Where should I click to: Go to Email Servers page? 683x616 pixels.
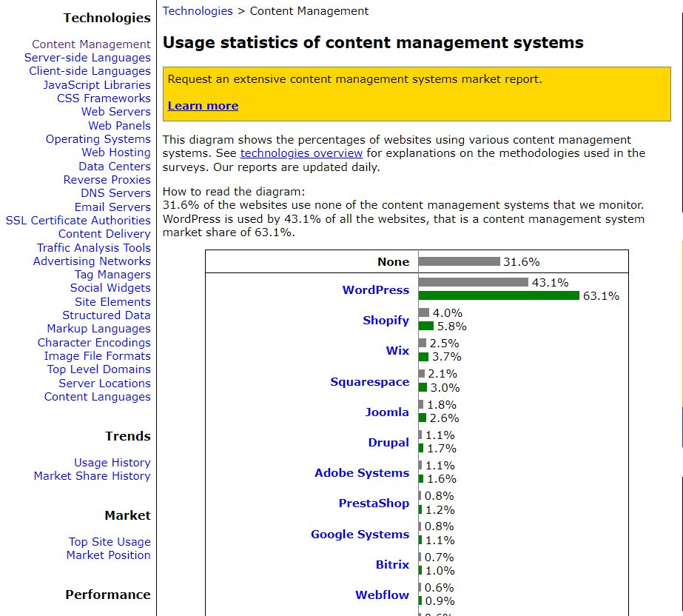point(112,207)
